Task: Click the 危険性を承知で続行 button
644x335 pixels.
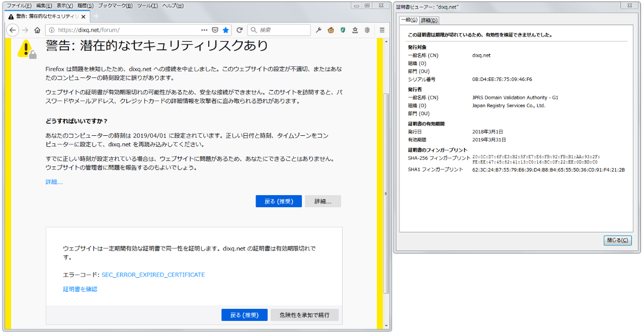Action: 304,315
